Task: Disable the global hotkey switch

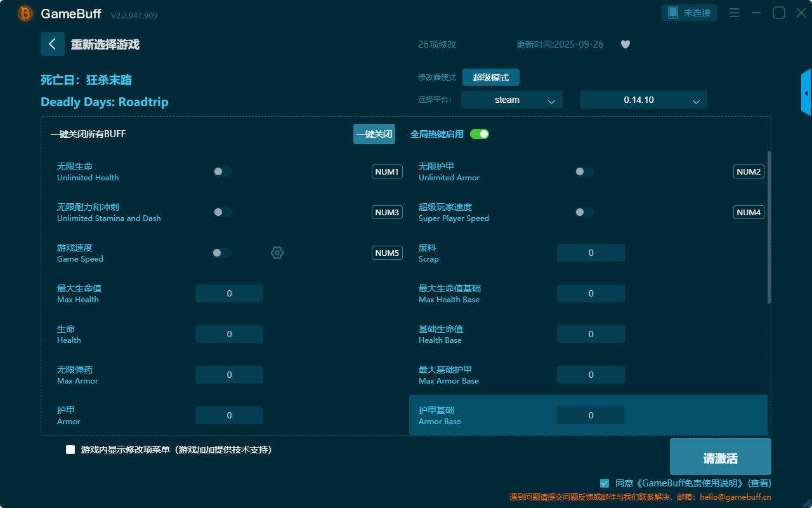Action: click(480, 134)
